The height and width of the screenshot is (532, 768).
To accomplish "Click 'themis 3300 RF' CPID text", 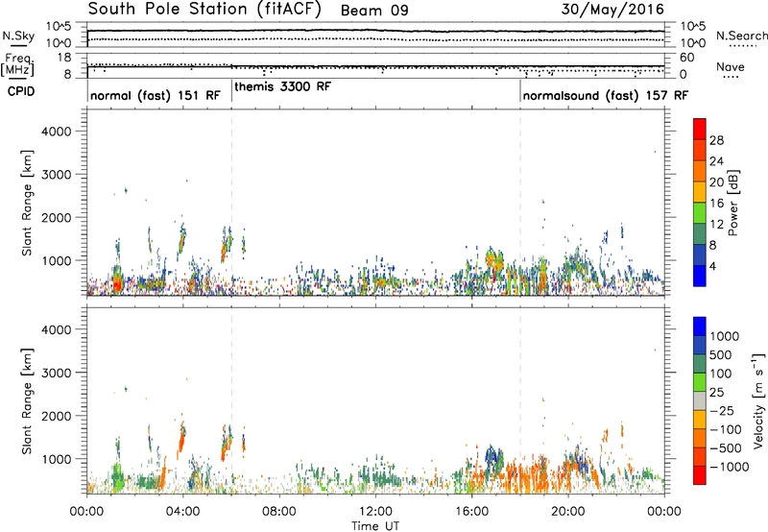I will pos(282,86).
